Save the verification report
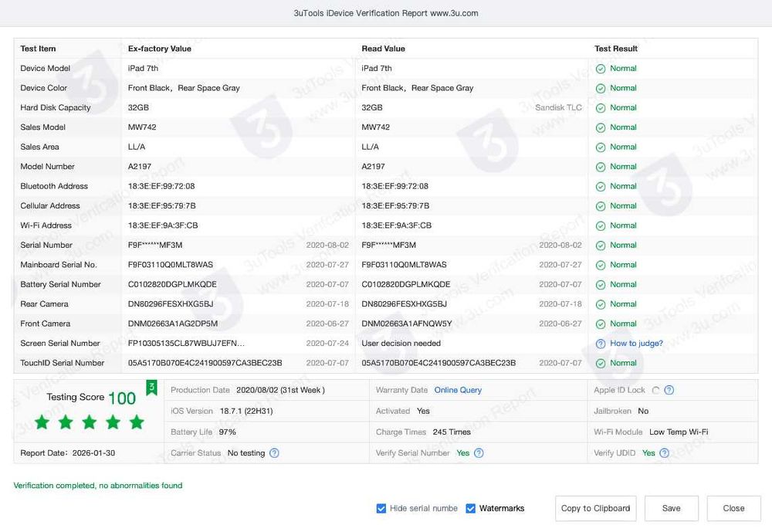The height and width of the screenshot is (532, 772). tap(671, 508)
